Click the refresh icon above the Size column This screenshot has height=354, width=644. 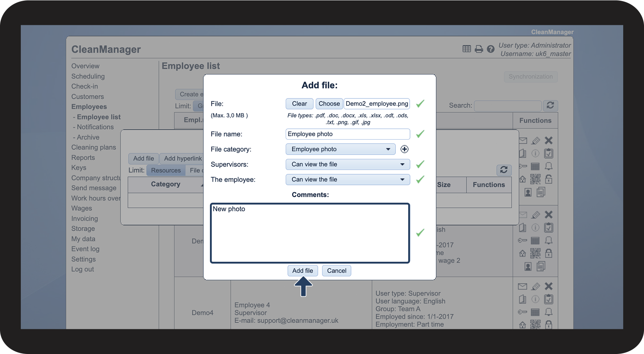[x=504, y=170]
